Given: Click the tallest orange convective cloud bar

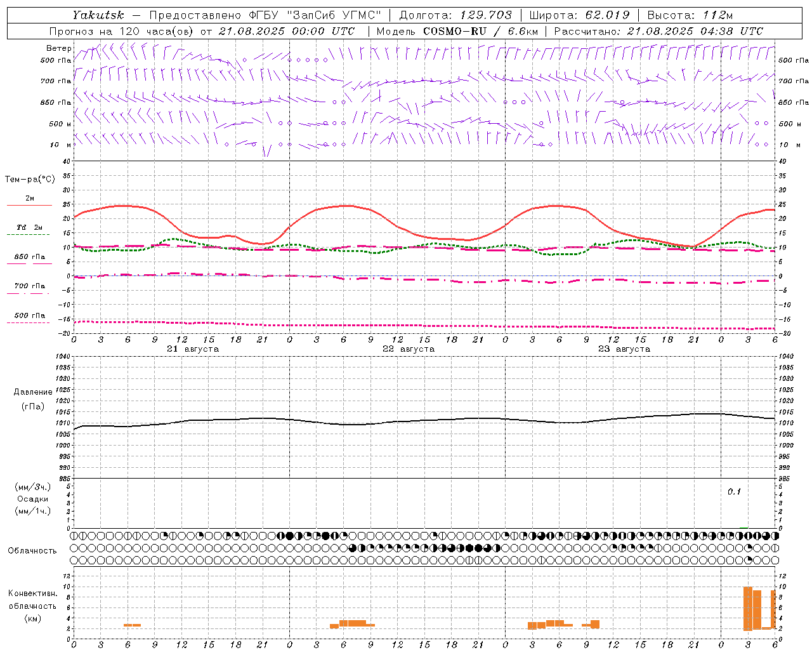Looking at the screenshot, I should (748, 608).
